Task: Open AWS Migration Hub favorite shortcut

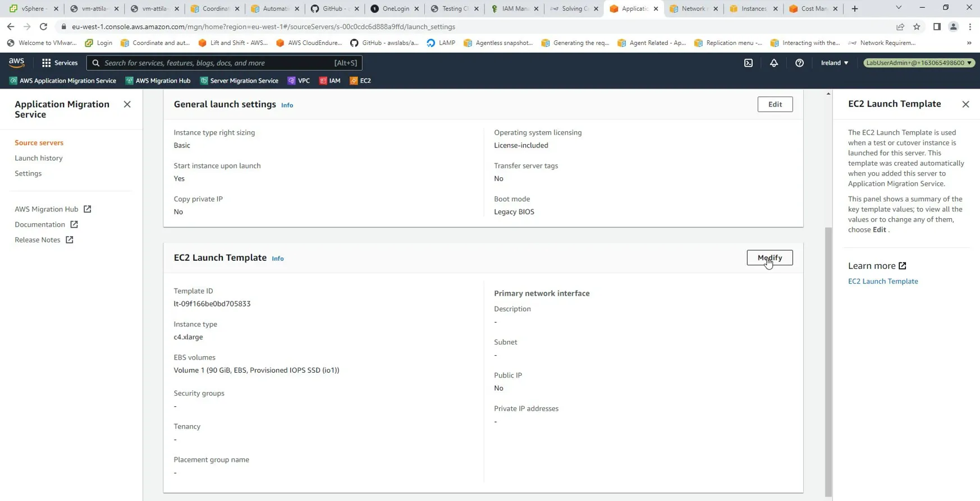Action: [158, 81]
